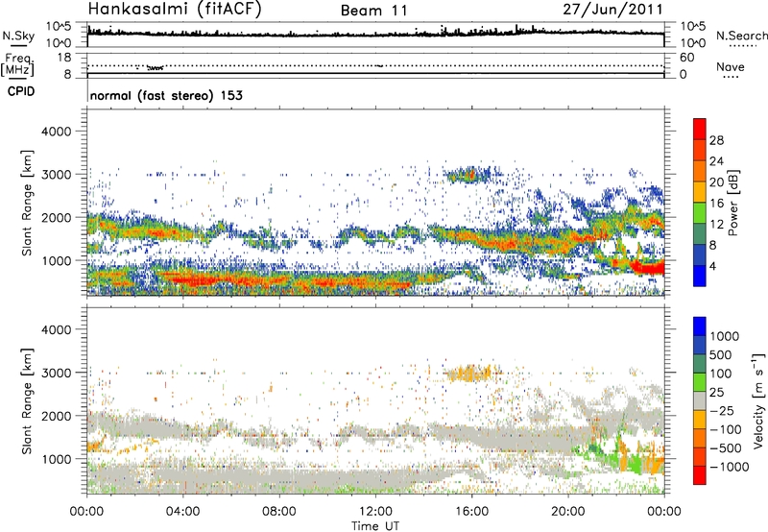Click the 1000 label on the velocity colorbar
The height and width of the screenshot is (532, 768).
pos(725,336)
